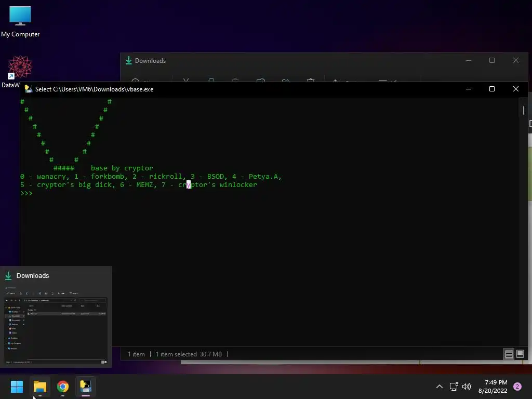Switch to vbase.exe console taskbar icon
Viewport: 532px width, 399px height.
point(86,387)
